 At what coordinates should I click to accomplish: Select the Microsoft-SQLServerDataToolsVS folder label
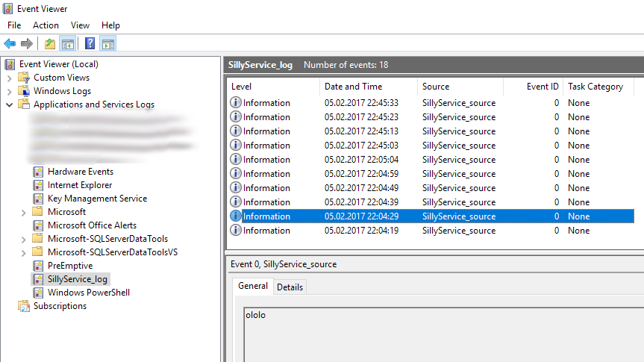pyautogui.click(x=113, y=252)
